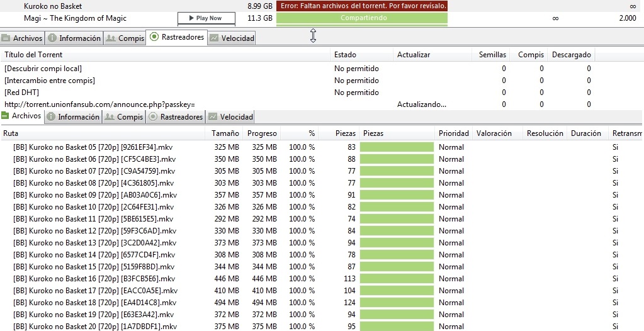The image size is (644, 331).
Task: Click the lower Archivos green list icon
Action: point(5,115)
